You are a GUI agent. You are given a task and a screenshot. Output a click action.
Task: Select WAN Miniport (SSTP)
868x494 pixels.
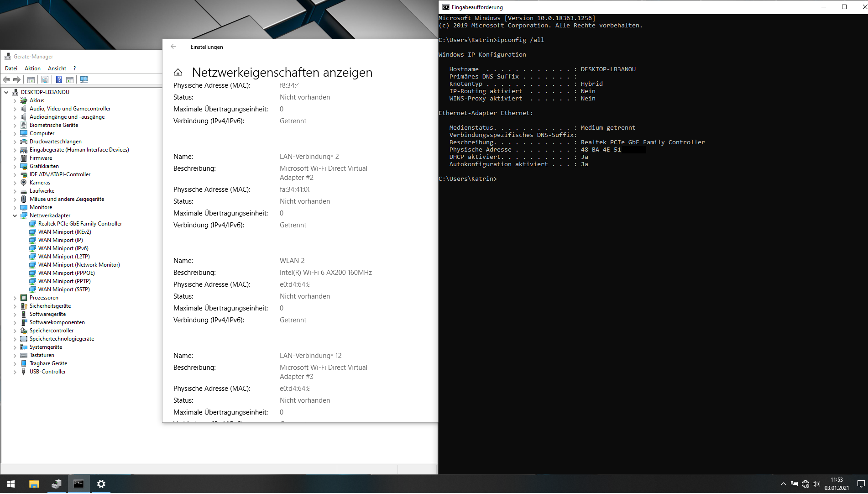64,289
